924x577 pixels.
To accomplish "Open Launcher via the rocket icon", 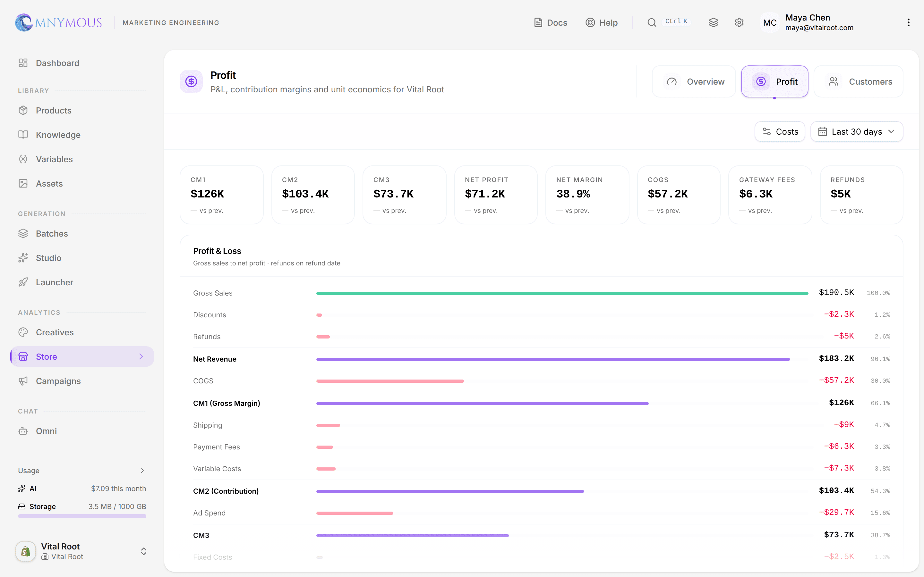I will (23, 282).
